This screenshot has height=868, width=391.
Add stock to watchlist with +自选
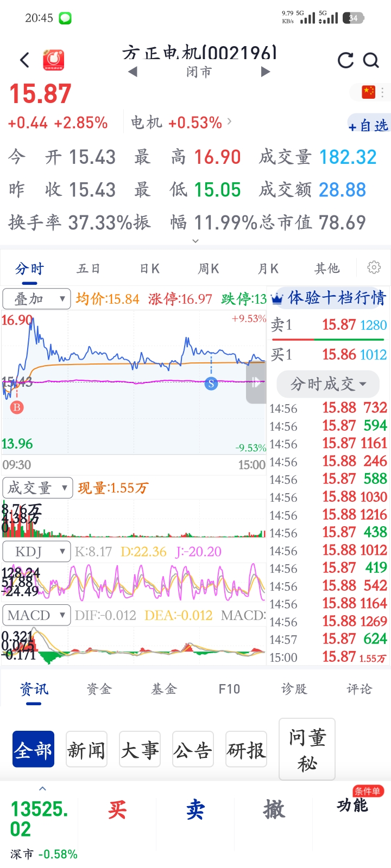(x=369, y=126)
